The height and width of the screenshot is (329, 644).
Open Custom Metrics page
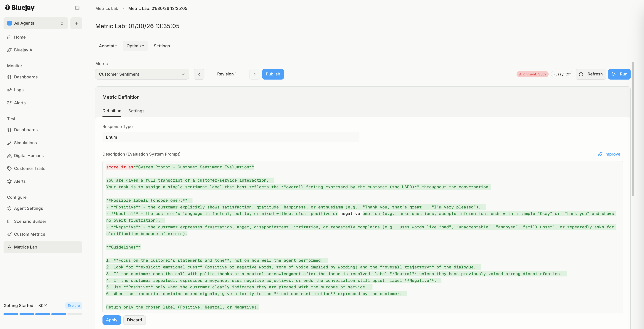tap(43, 234)
